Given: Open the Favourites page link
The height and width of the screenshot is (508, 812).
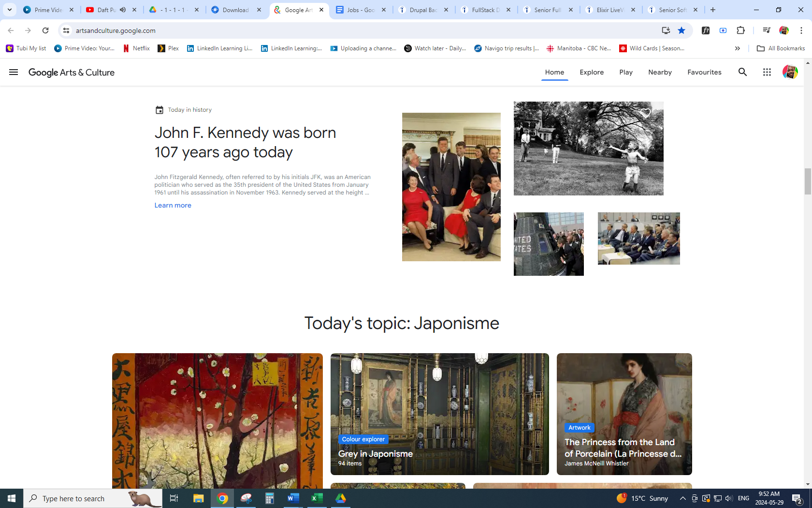Looking at the screenshot, I should pyautogui.click(x=704, y=72).
